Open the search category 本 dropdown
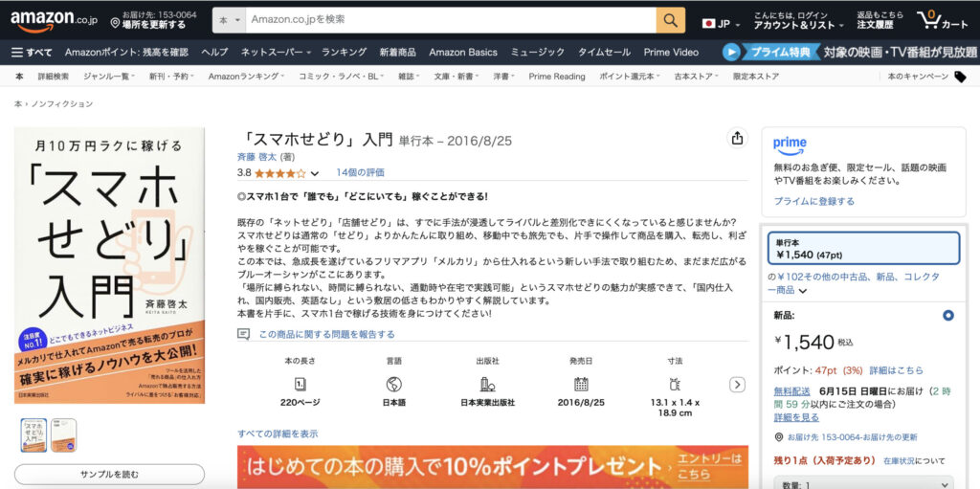This screenshot has height=489, width=980. pos(229,20)
